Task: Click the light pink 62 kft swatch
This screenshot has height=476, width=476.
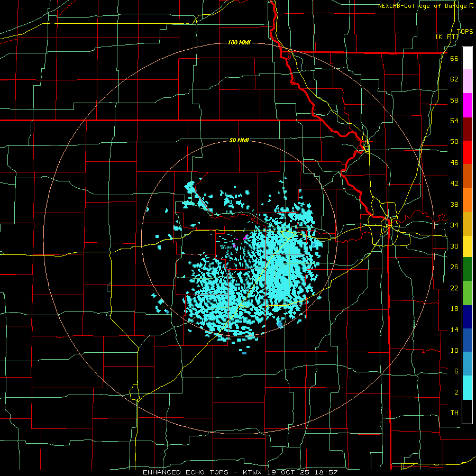Action: coord(467,81)
